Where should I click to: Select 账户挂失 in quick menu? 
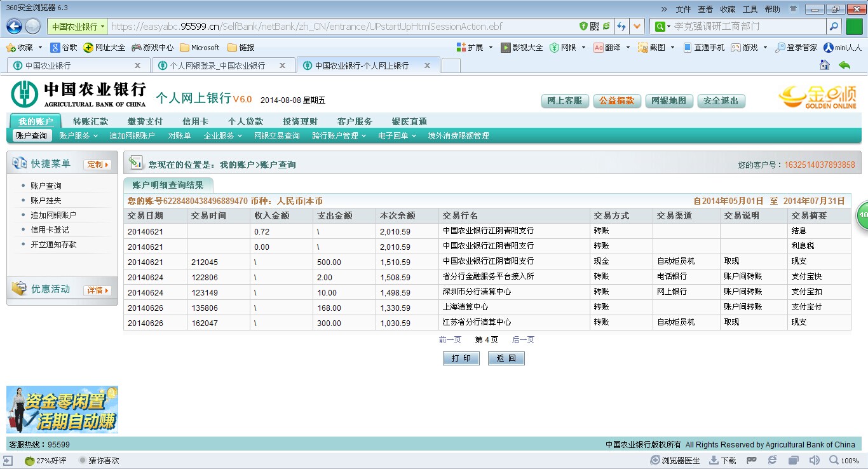pyautogui.click(x=46, y=201)
